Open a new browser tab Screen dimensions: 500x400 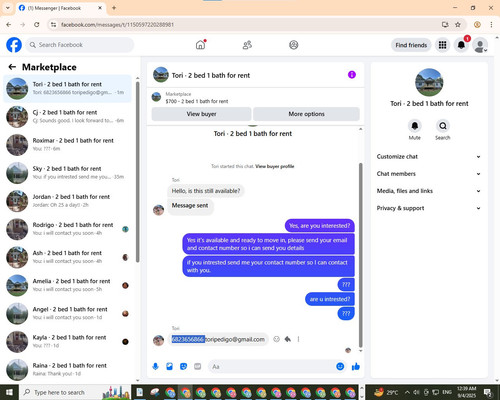[x=114, y=8]
